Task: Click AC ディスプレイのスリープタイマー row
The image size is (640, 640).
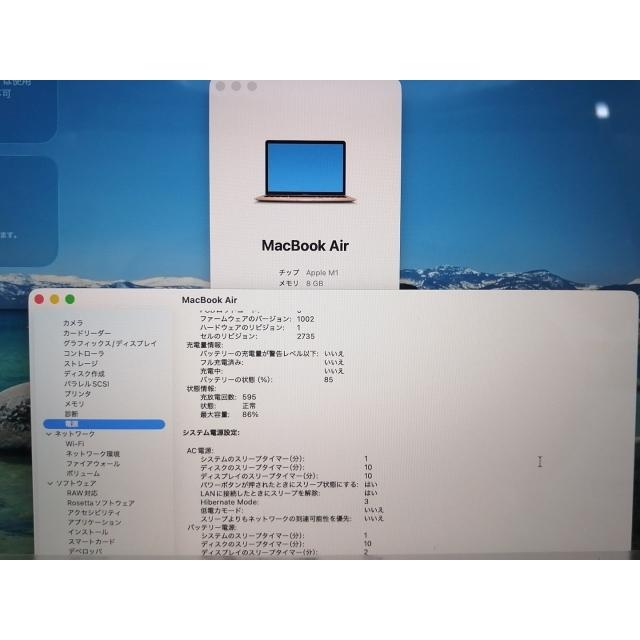Action: click(286, 476)
